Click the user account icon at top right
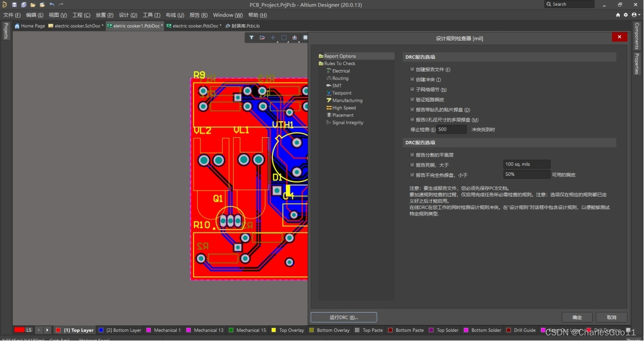The image size is (644, 341). pyautogui.click(x=635, y=15)
